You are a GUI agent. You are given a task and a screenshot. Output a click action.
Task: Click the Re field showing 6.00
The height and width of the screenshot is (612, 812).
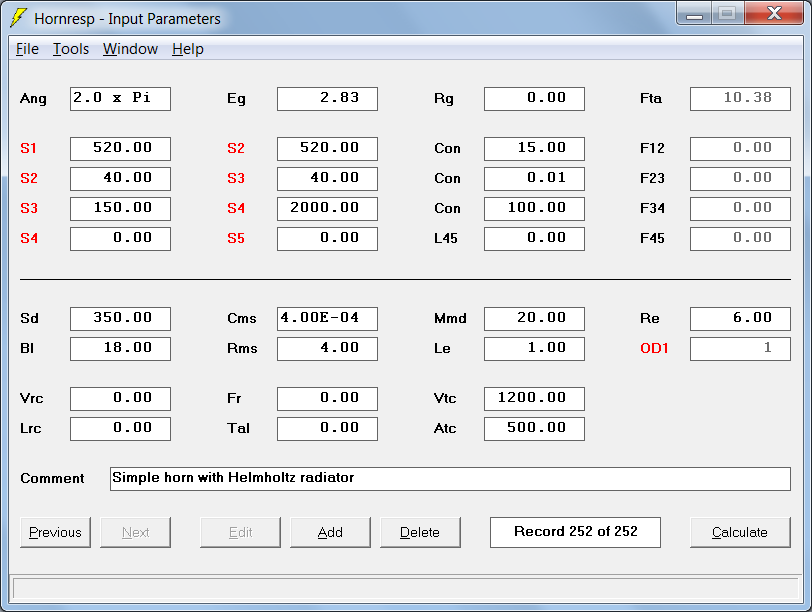point(740,318)
